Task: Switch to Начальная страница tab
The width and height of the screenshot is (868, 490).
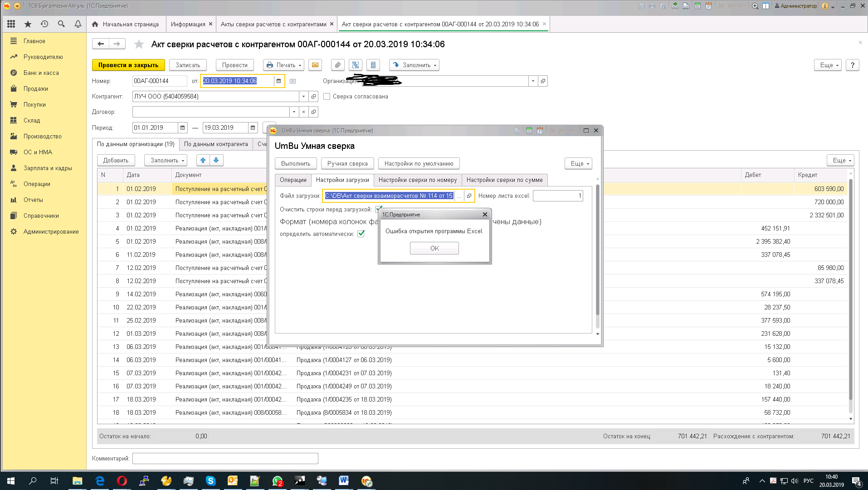Action: point(125,24)
